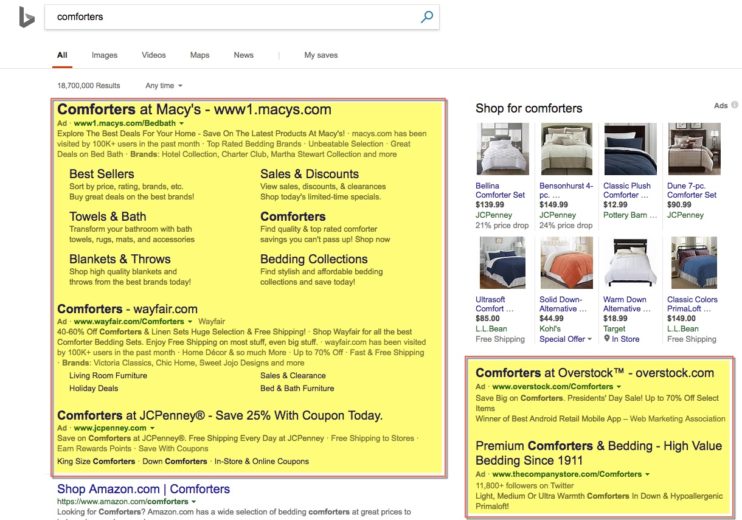Click the In Store location pin icon
Screen dimensions: 742x520
(607, 338)
